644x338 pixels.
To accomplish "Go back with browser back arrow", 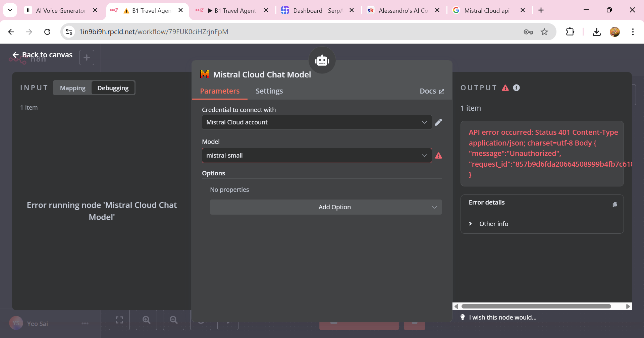I will click(x=11, y=32).
